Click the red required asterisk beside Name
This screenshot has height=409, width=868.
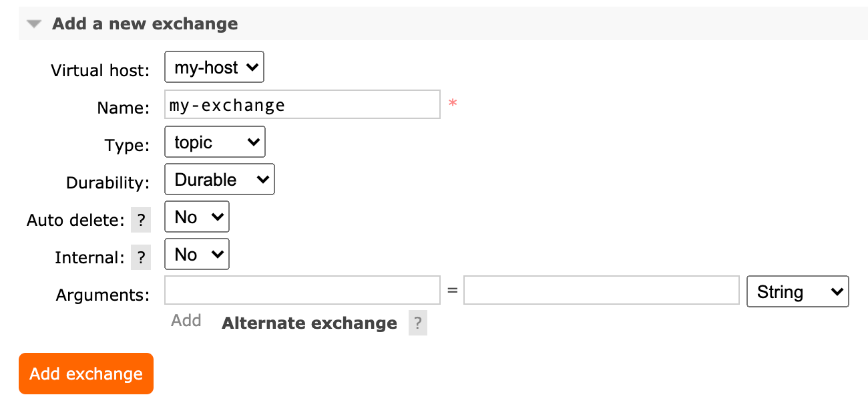453,104
